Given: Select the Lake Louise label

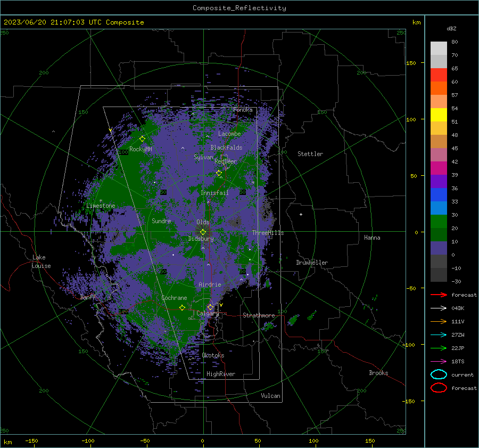Looking at the screenshot, I should pos(41,262).
